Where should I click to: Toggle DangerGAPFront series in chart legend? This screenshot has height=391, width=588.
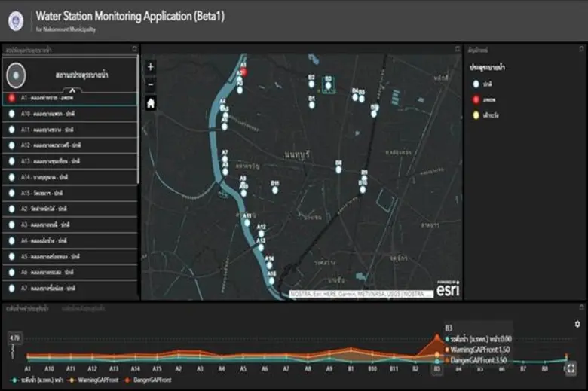pos(148,380)
